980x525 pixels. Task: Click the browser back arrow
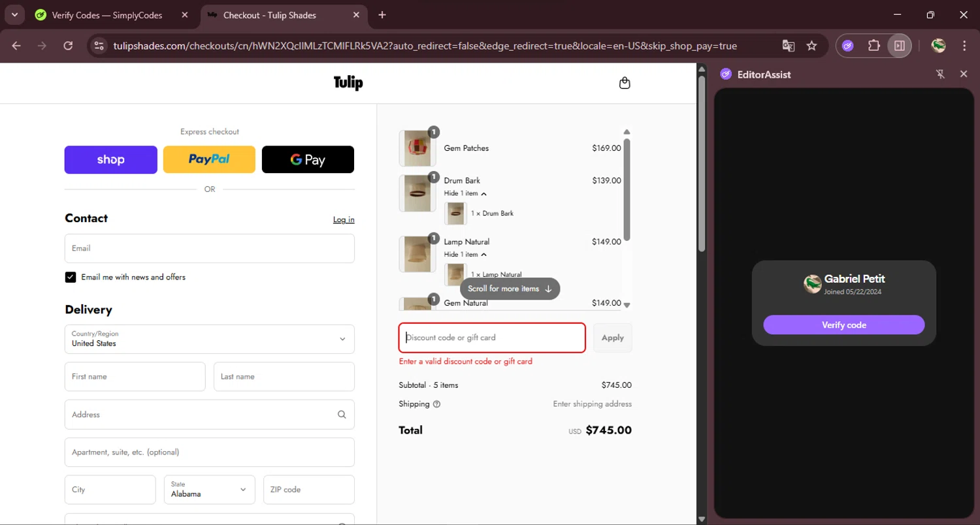[16, 46]
